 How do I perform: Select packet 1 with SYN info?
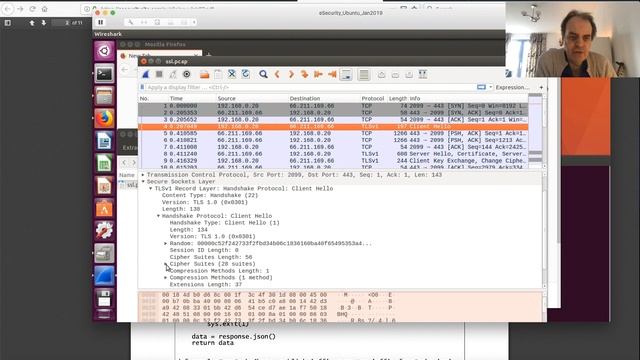[x=333, y=106]
